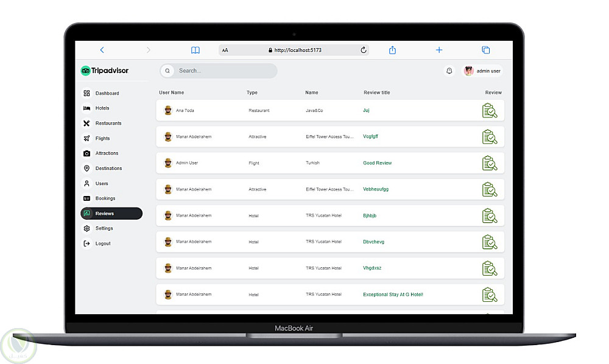Click the admin user avatar
The height and width of the screenshot is (364, 609).
(x=469, y=71)
